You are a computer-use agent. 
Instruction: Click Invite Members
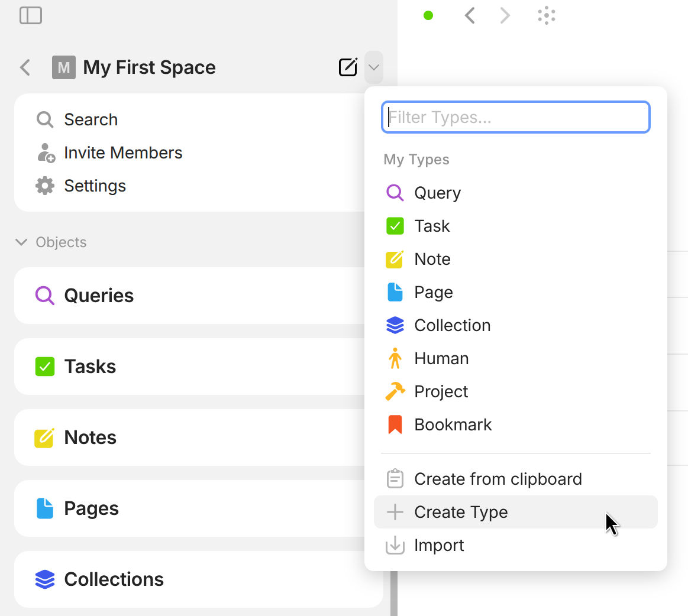(122, 153)
